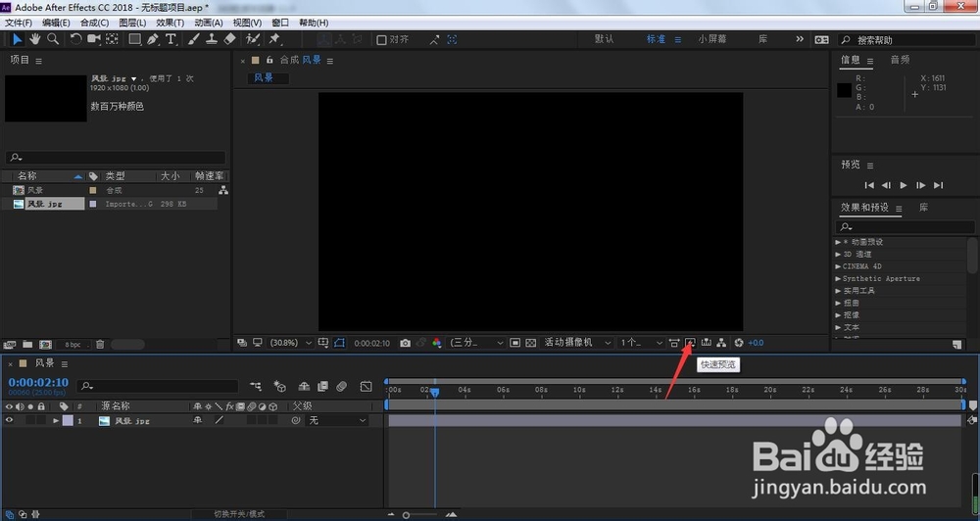
Task: Toggle the region of interest button
Action: click(514, 343)
